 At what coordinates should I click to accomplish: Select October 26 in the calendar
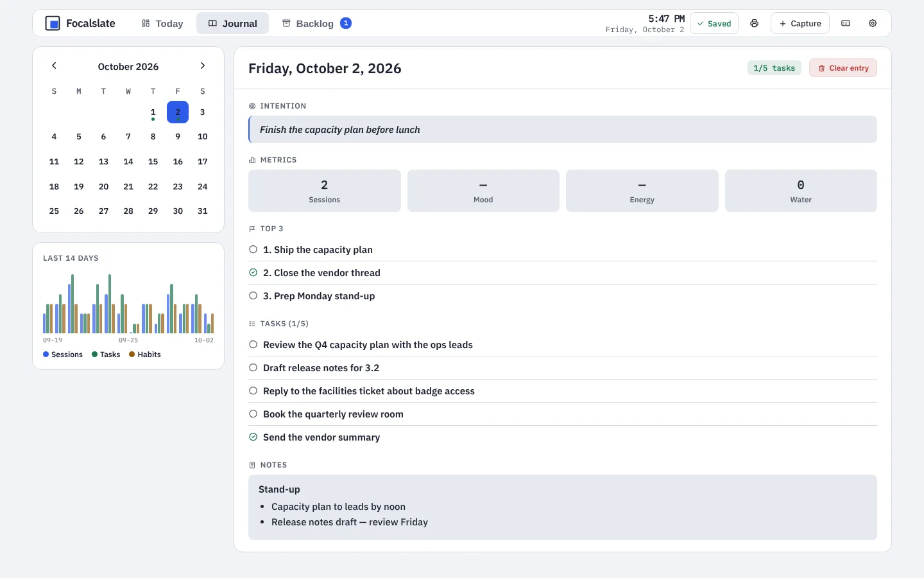tap(79, 211)
